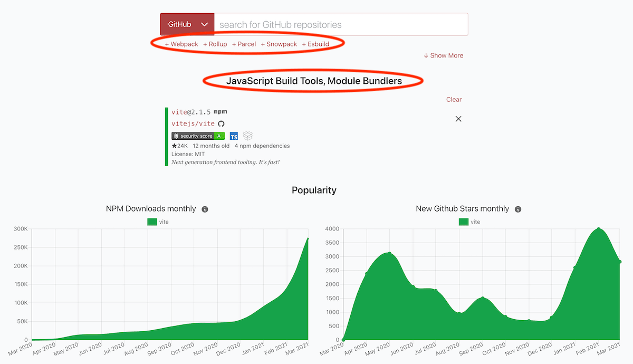Screen dimensions: 633x364
Task: Open the GitHub source dropdown
Action: 187,24
